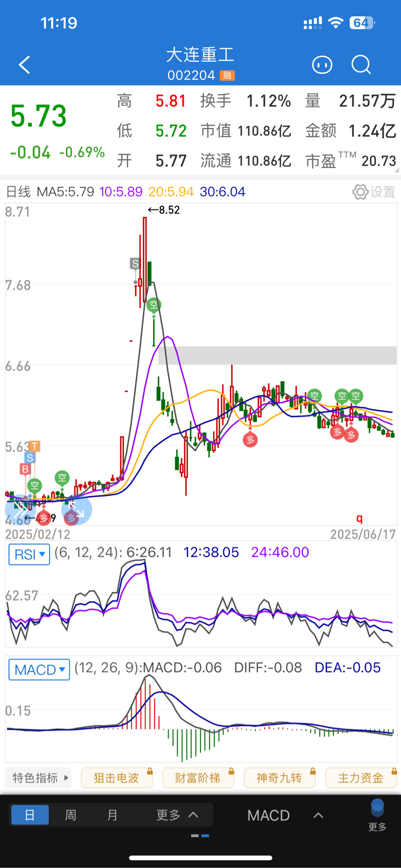Tap the gray resistance zone band
The height and width of the screenshot is (868, 401).
point(278,355)
